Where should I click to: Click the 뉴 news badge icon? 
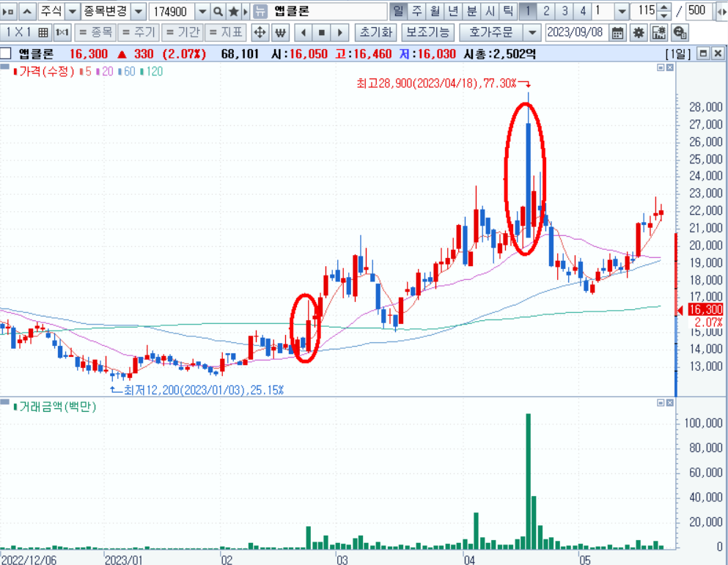click(x=261, y=12)
